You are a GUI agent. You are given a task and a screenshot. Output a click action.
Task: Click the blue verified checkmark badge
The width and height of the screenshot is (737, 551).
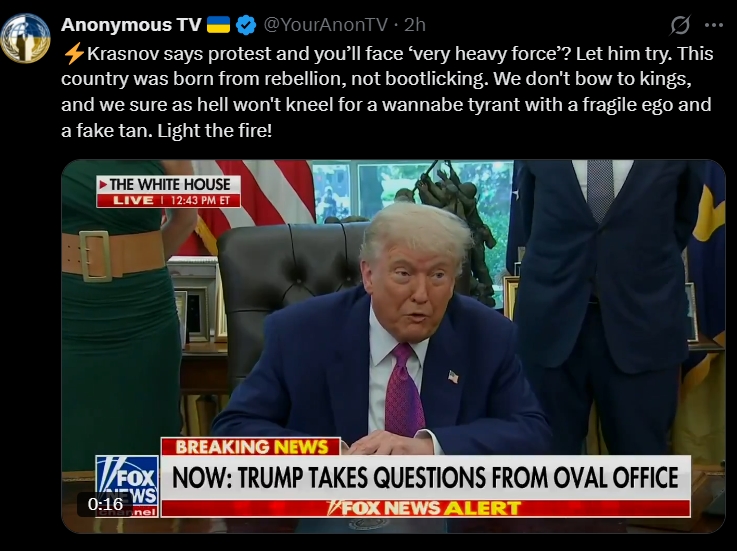click(245, 25)
